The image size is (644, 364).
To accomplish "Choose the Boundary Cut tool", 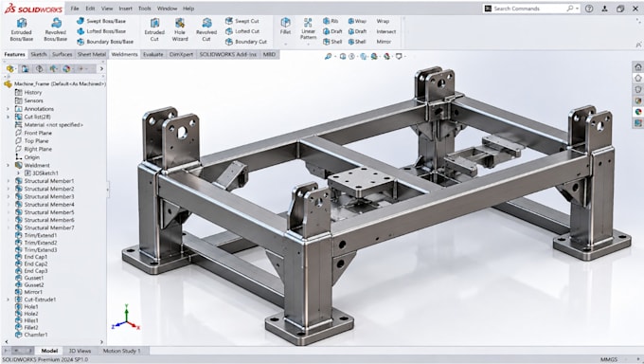I will (246, 42).
